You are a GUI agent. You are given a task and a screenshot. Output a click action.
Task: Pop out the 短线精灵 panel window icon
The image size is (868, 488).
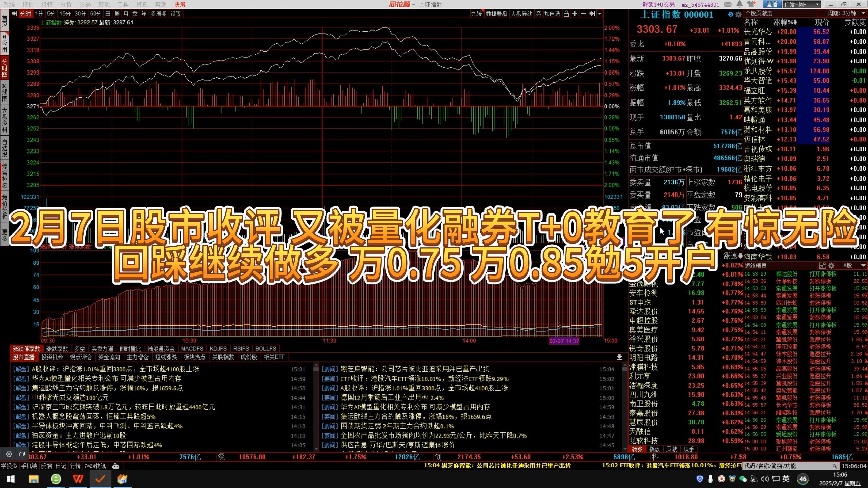click(822, 266)
